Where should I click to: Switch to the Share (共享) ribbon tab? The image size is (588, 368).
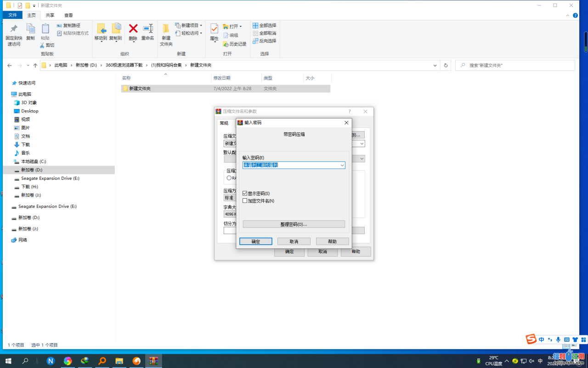pyautogui.click(x=50, y=15)
